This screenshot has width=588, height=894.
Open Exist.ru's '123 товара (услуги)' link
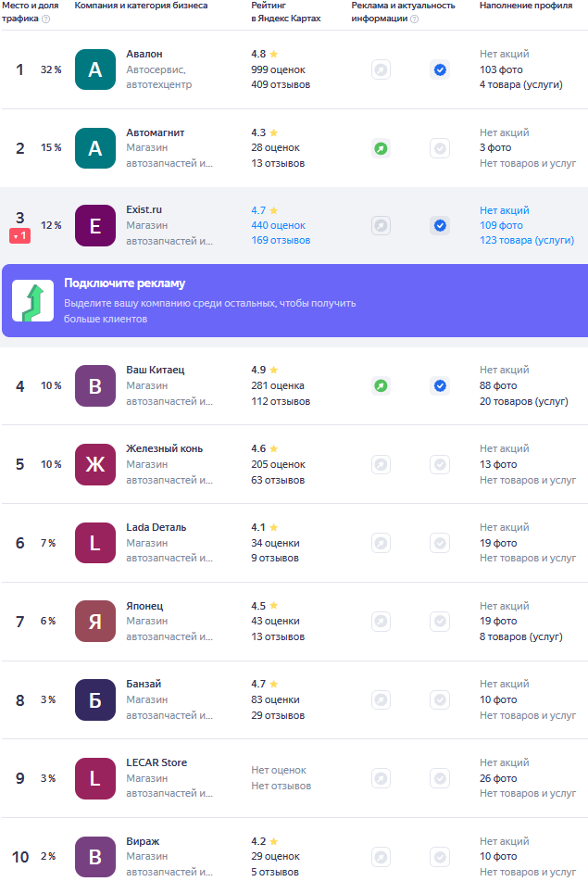point(526,241)
